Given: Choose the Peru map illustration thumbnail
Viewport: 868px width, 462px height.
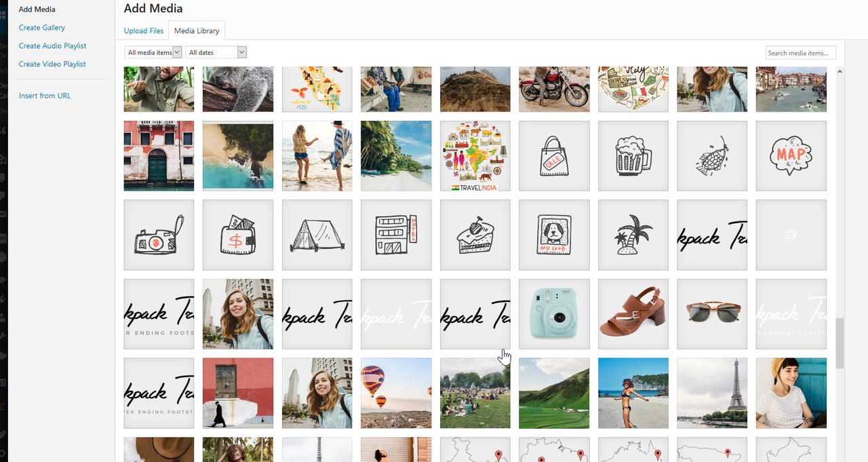Looking at the screenshot, I should tap(317, 89).
